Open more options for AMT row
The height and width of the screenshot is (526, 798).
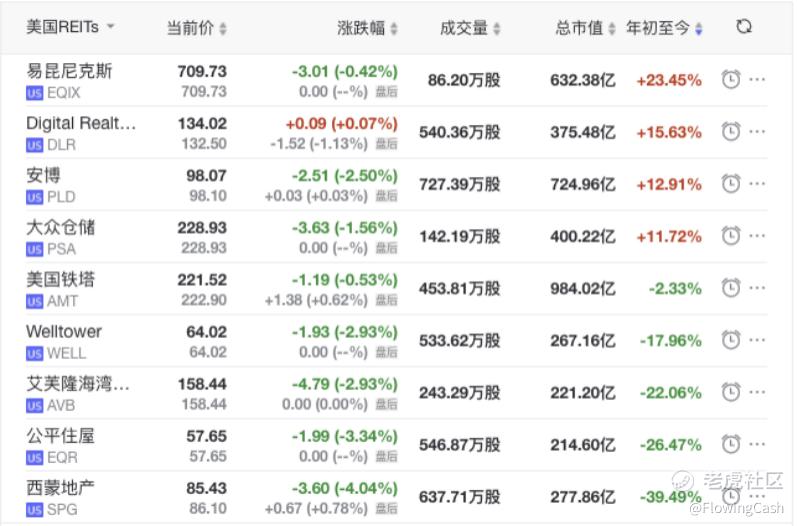[757, 288]
